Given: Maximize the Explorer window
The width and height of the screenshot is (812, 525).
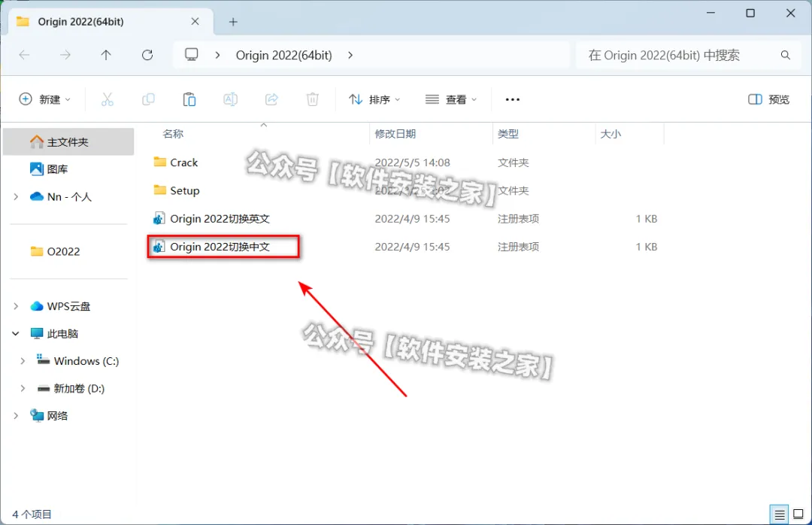Looking at the screenshot, I should point(750,13).
